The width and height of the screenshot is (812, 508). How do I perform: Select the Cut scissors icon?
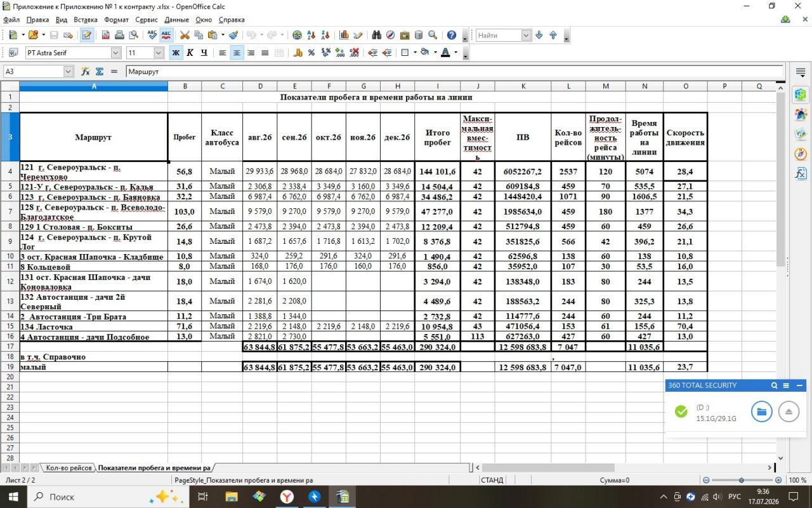click(x=185, y=36)
